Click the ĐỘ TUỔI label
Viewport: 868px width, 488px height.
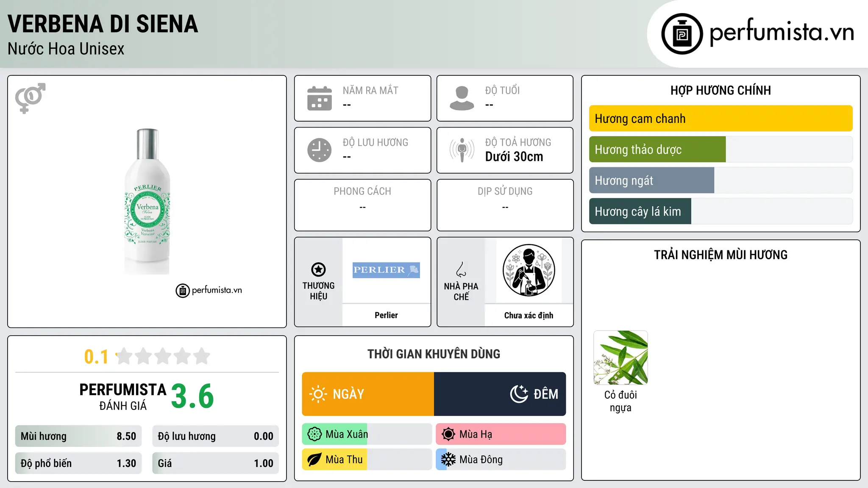point(502,91)
